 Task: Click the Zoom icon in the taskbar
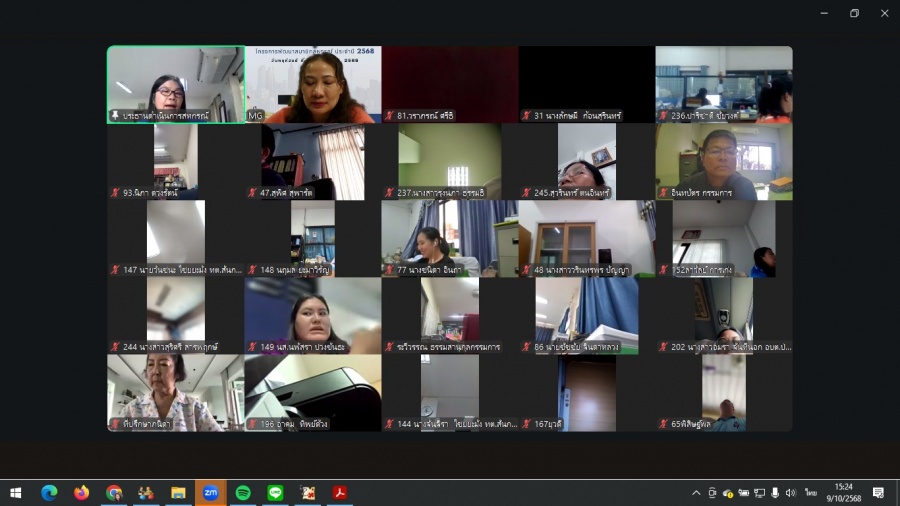211,493
